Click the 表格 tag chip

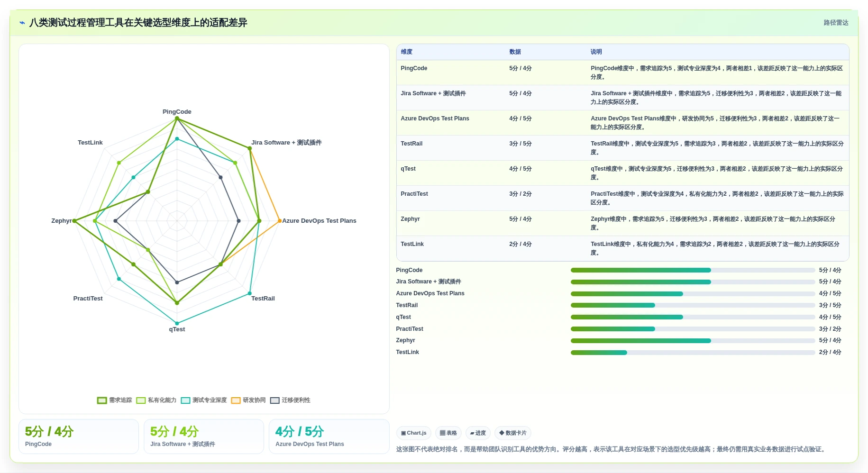pos(448,433)
